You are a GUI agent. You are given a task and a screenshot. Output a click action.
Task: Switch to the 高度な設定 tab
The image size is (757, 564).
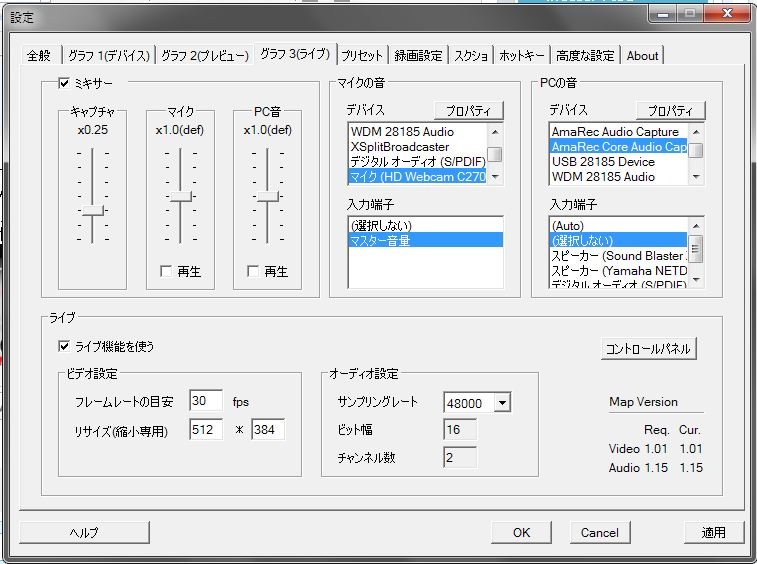[585, 56]
